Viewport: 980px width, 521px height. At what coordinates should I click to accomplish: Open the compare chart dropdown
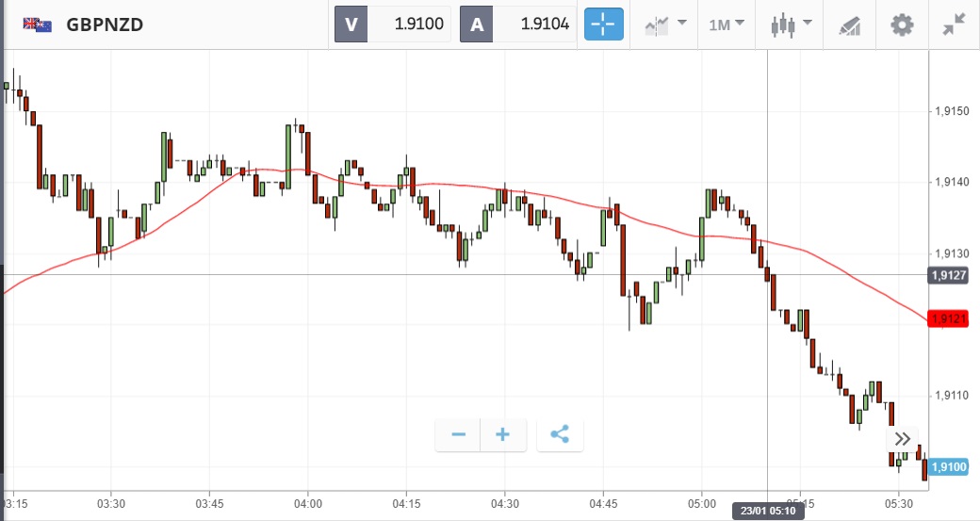tap(665, 24)
